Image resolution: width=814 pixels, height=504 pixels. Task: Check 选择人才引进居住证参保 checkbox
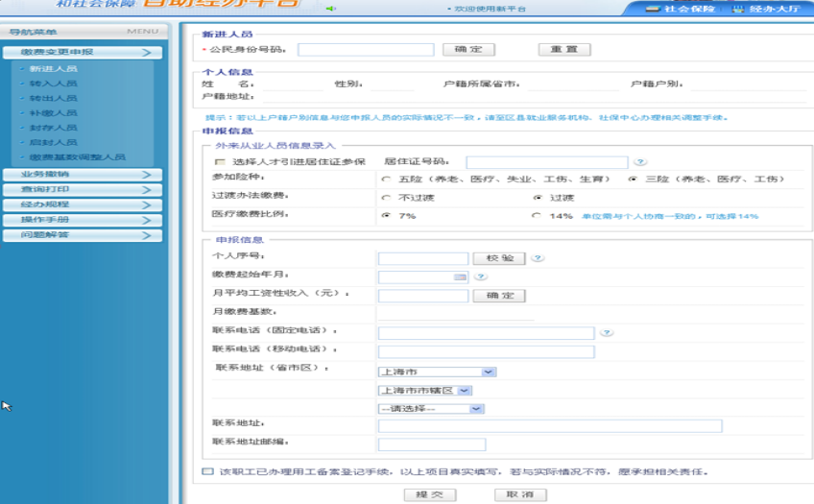[x=220, y=162]
